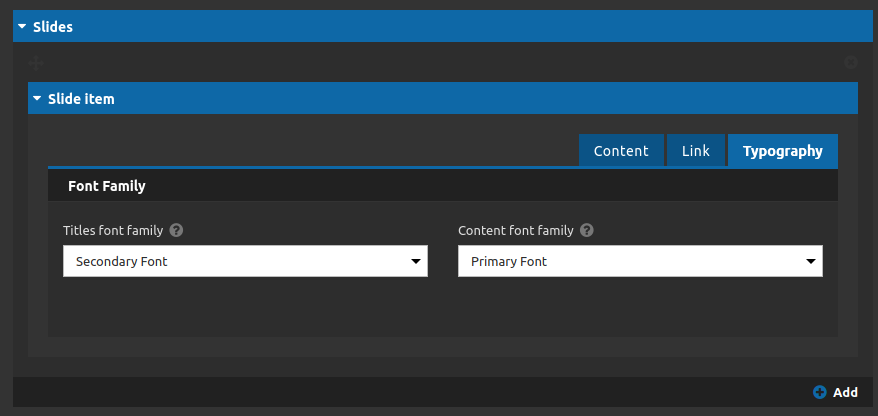Click the Content font family label
The height and width of the screenshot is (416, 878).
(516, 230)
